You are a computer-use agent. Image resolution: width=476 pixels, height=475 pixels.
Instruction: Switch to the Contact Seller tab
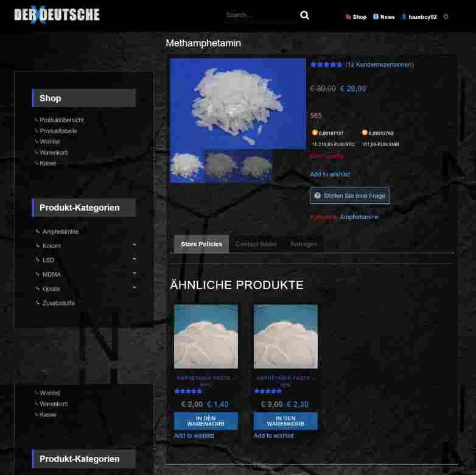click(x=256, y=244)
